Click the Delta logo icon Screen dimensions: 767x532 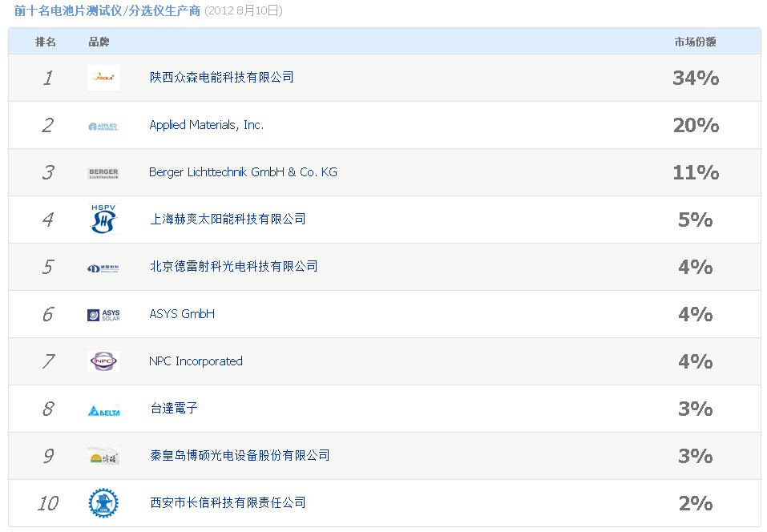[103, 411]
